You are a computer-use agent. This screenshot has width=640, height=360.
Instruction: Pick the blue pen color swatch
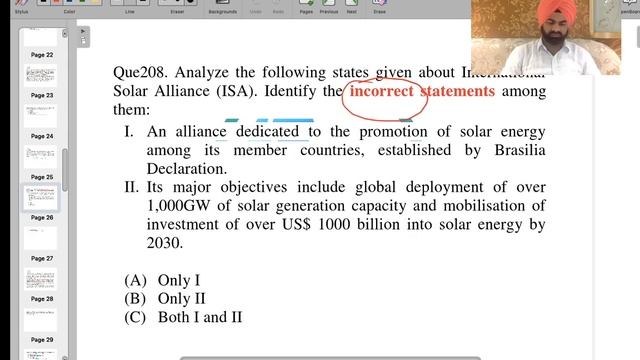click(69, 2)
